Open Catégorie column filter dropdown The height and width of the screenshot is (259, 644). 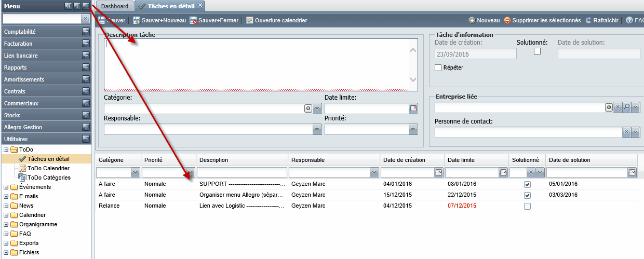tap(136, 172)
